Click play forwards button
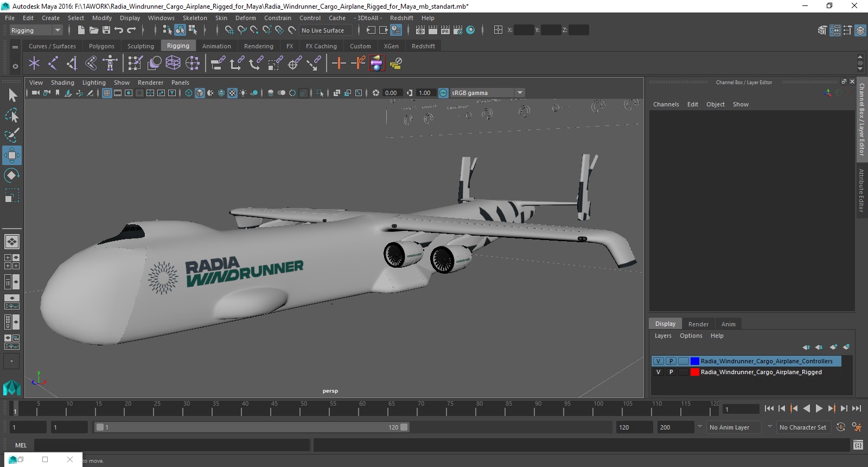 point(819,408)
